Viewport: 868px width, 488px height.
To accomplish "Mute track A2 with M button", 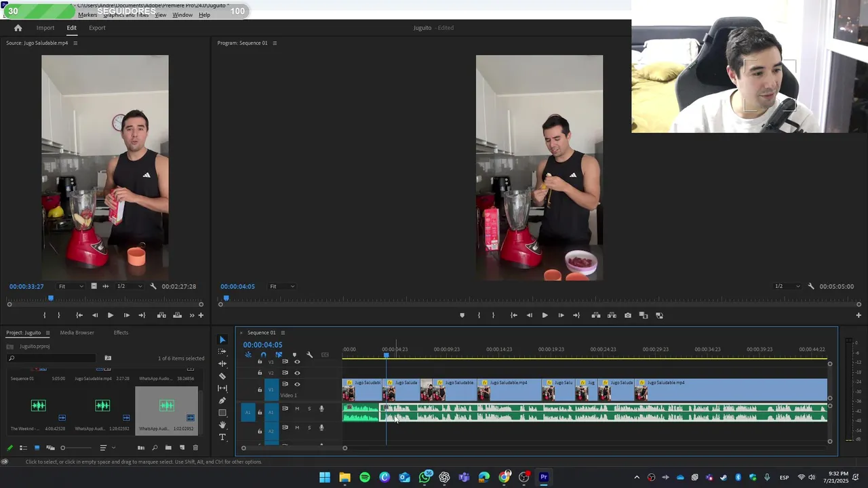I will click(x=297, y=428).
